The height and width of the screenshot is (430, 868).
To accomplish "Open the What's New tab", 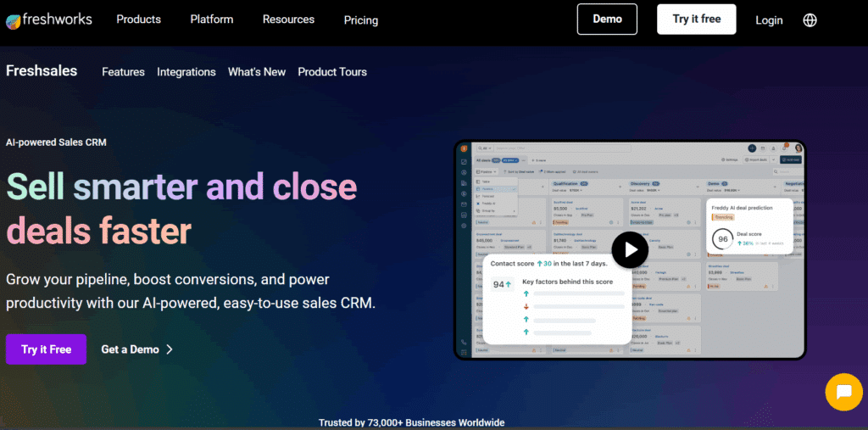I will click(x=256, y=72).
